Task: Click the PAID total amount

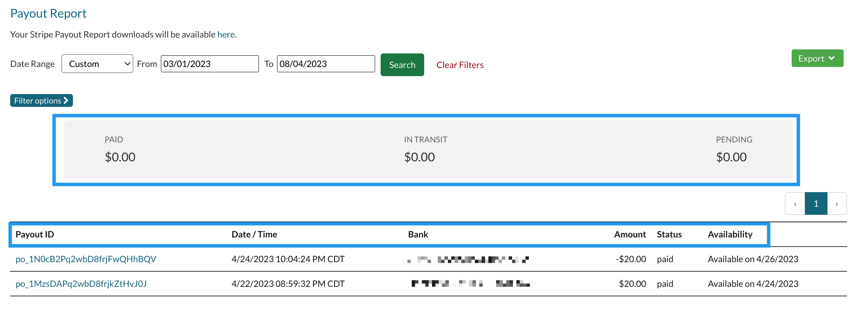Action: pos(120,157)
